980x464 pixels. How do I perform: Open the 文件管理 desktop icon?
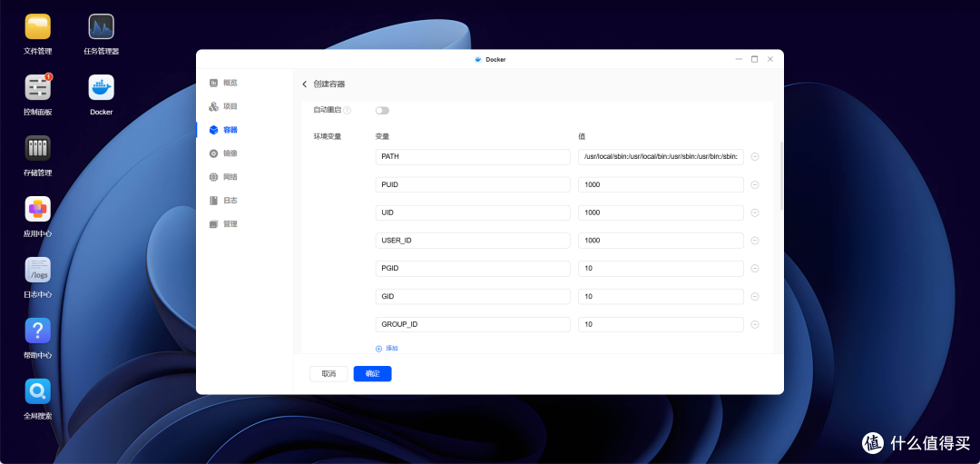point(37,27)
